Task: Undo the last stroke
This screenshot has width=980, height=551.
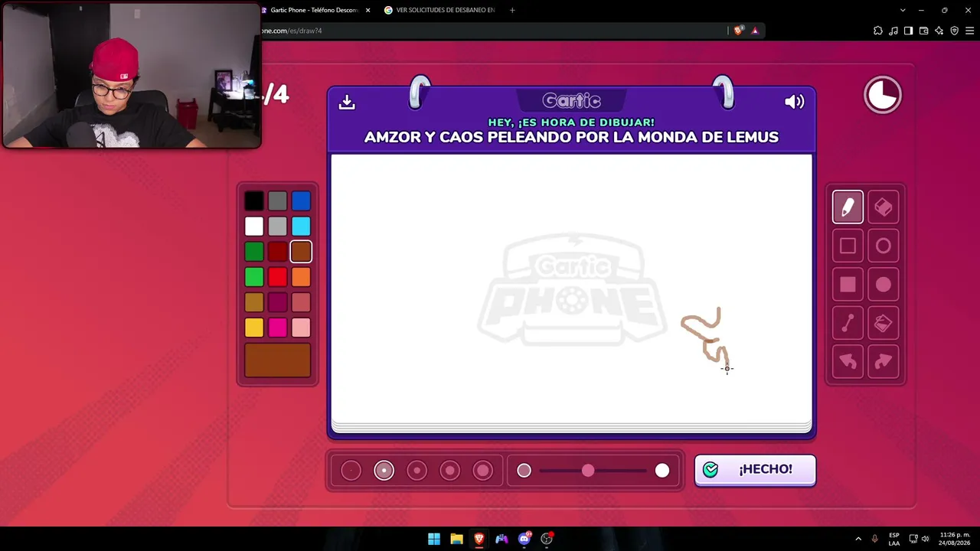Action: point(848,362)
